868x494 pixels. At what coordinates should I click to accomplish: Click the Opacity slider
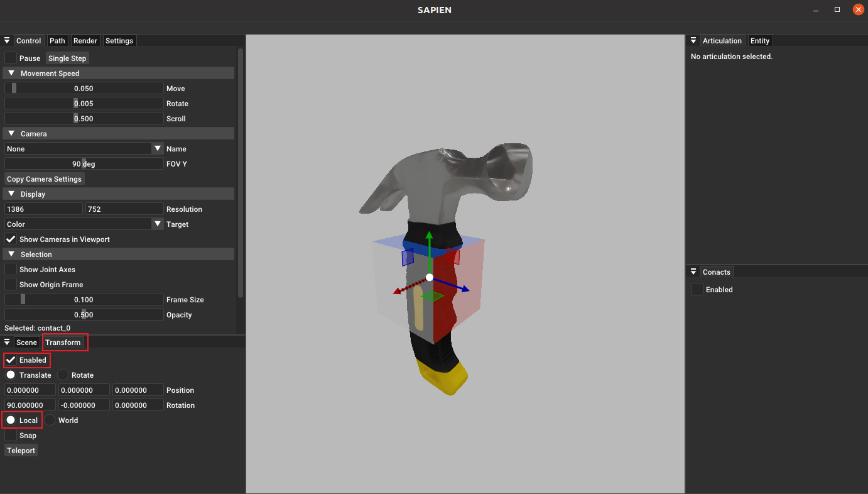pyautogui.click(x=84, y=314)
